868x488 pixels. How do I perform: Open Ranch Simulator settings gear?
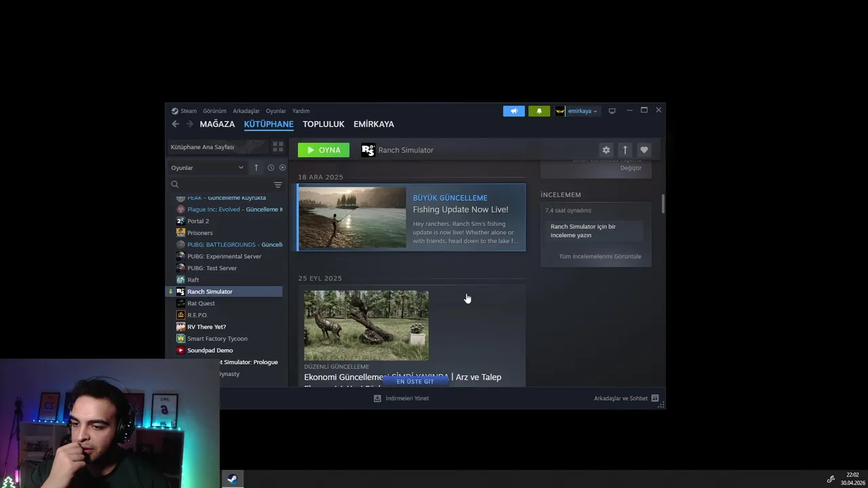tap(606, 150)
